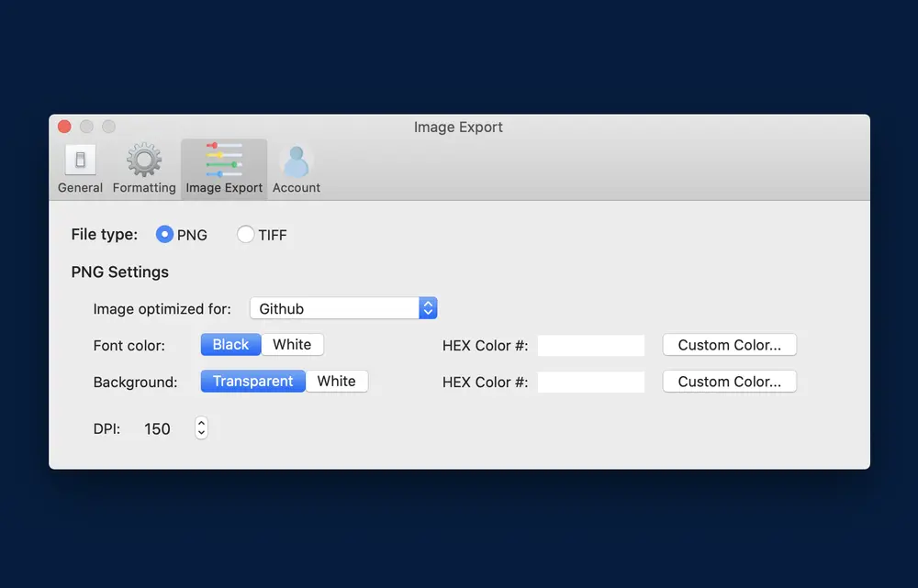Select the PNG file type radio button
Viewport: 918px width, 588px height.
click(164, 235)
